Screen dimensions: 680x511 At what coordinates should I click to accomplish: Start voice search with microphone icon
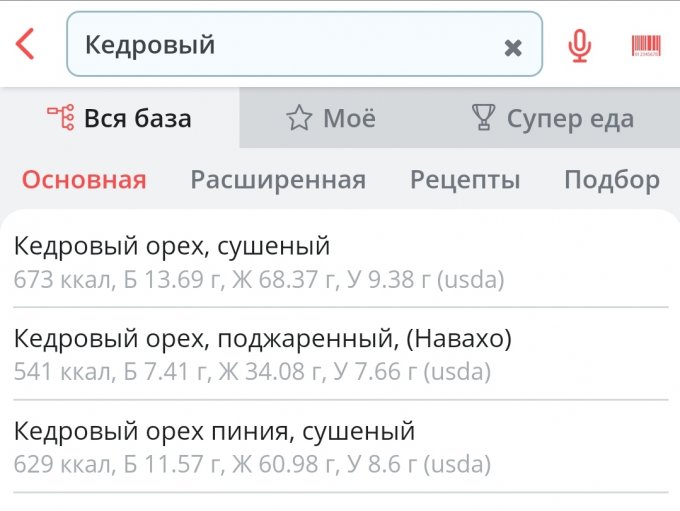[579, 46]
